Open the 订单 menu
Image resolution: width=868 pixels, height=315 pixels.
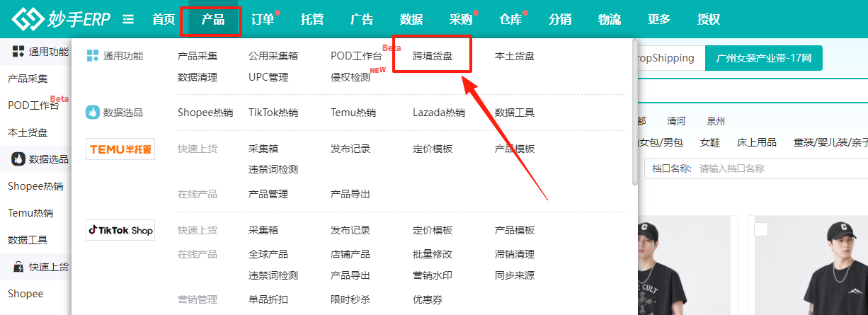pyautogui.click(x=263, y=19)
